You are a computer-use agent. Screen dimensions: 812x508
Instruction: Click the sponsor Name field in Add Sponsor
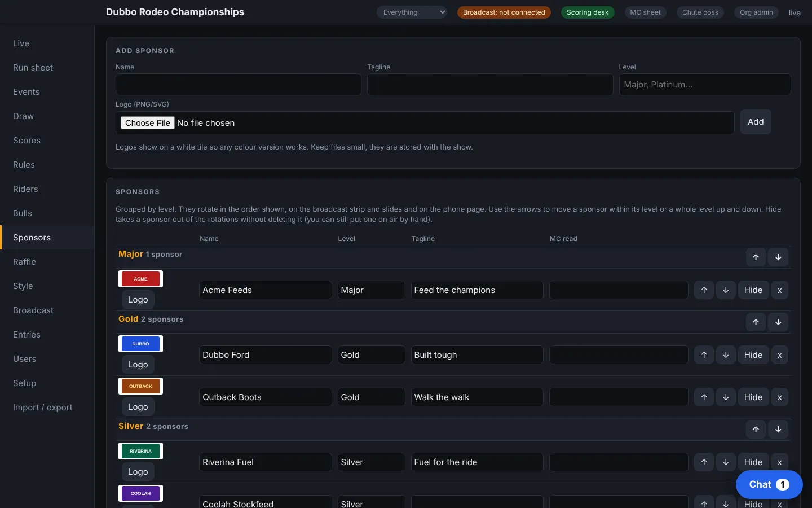point(239,85)
